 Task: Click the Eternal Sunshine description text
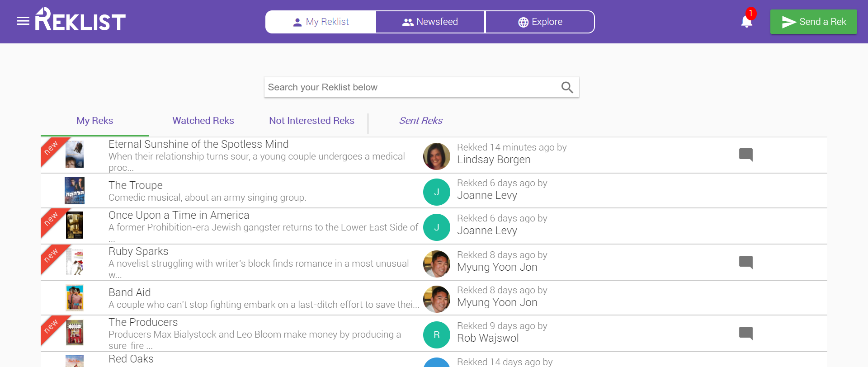point(257,162)
